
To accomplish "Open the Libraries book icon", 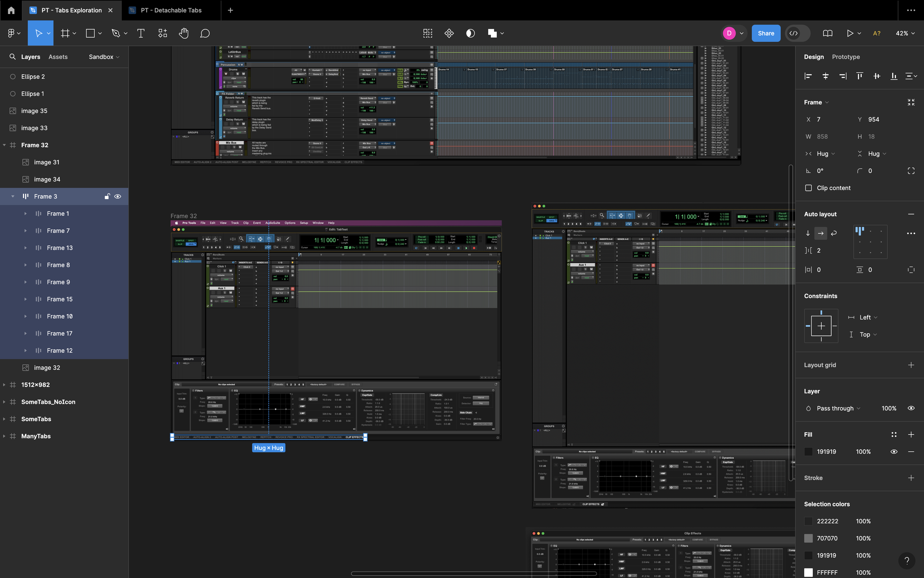I will (828, 33).
